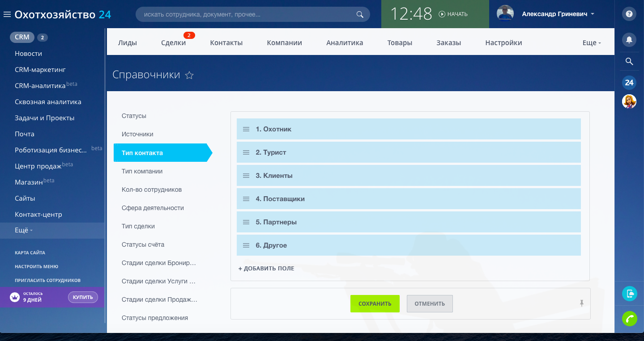The image size is (644, 341).
Task: Click the drag handle of the Партнеры row
Action: pos(246,222)
